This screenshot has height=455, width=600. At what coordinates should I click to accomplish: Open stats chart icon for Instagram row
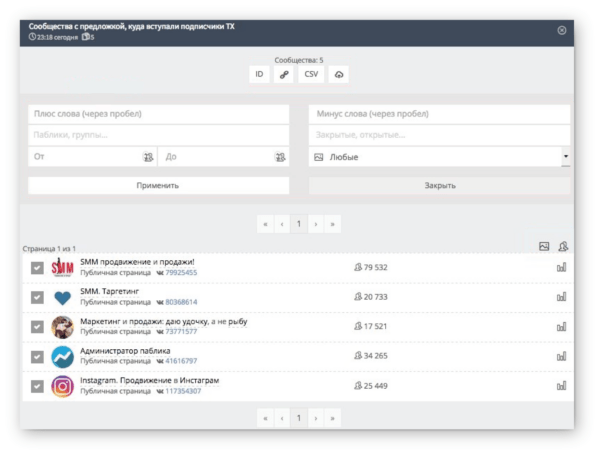(561, 386)
